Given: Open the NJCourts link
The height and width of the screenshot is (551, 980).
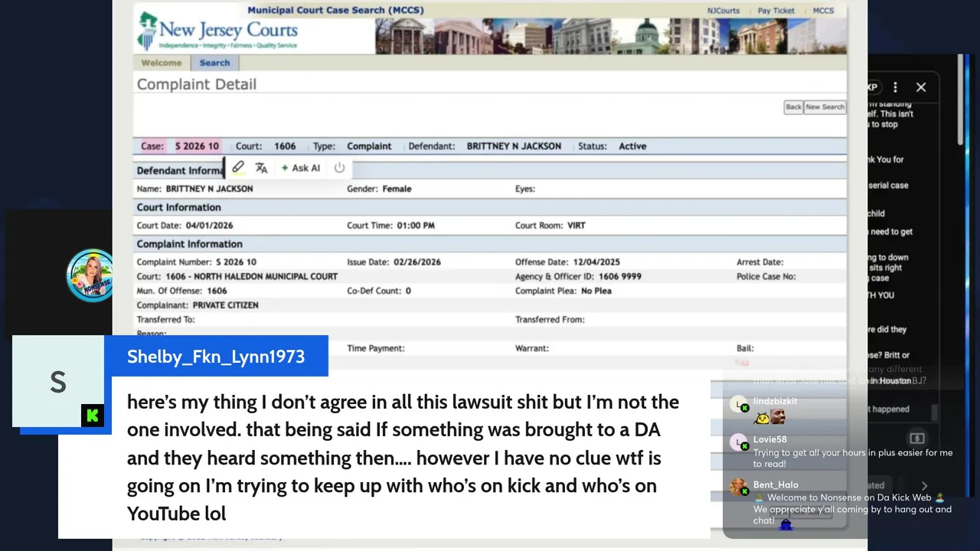Looking at the screenshot, I should pos(723,11).
